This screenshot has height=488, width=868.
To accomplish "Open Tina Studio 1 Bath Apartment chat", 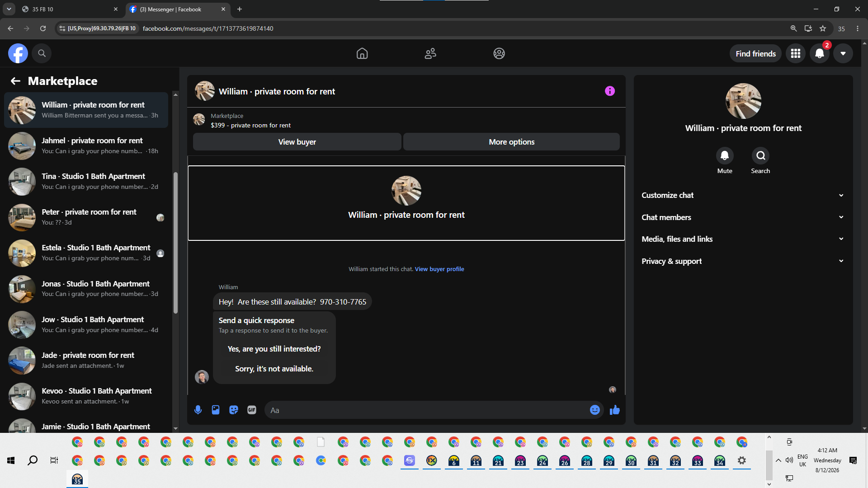I will pos(86,181).
